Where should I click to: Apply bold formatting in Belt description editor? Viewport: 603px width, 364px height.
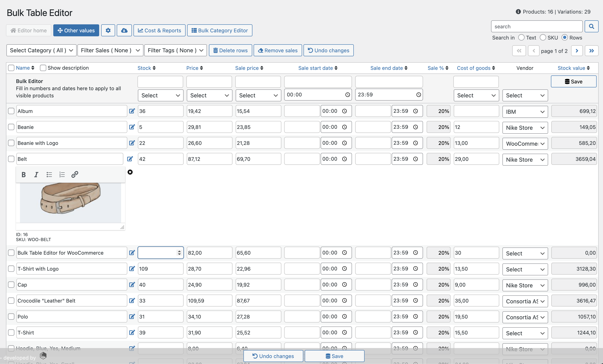point(24,174)
